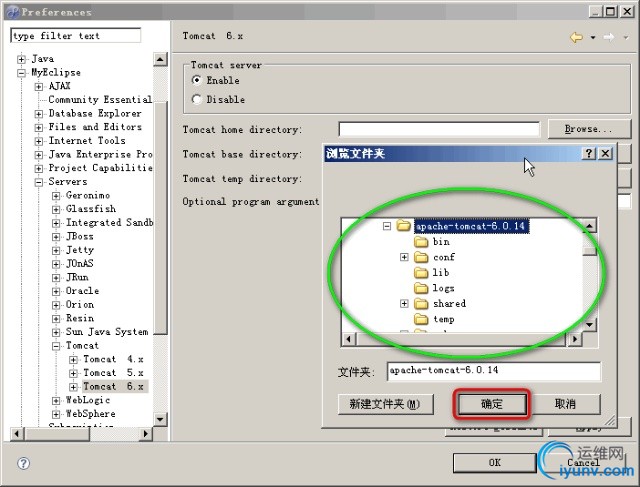Collapse the Tomcat tree node

click(56, 346)
